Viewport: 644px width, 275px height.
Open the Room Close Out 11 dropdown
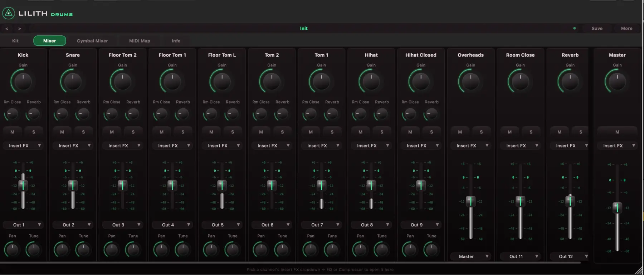point(520,256)
